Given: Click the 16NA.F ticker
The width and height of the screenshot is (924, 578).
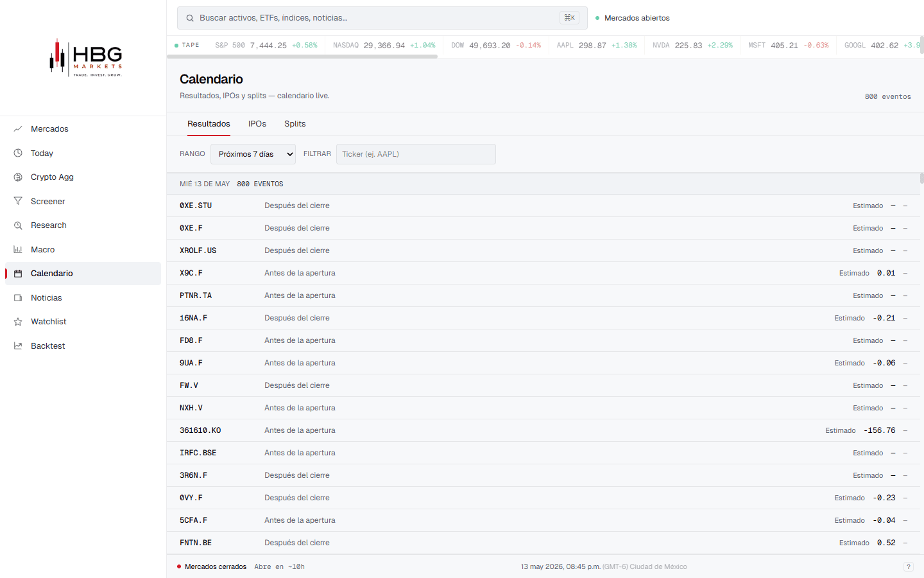Looking at the screenshot, I should 193,318.
